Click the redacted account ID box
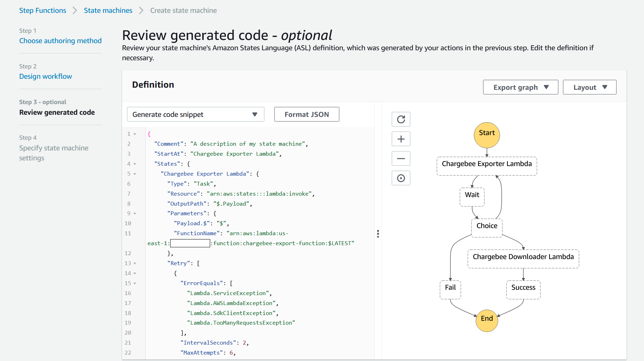 tap(190, 243)
